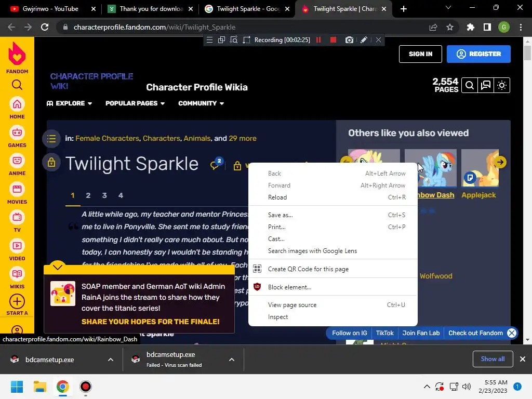Open Chrome side panel icon
Screen dimensions: 532x399
(x=487, y=27)
